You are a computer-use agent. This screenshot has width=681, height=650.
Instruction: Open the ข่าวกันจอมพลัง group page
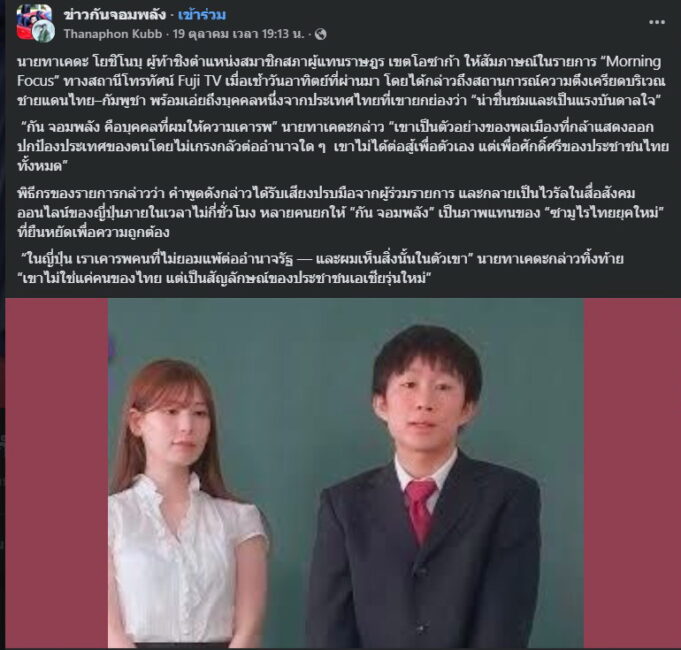pos(115,15)
